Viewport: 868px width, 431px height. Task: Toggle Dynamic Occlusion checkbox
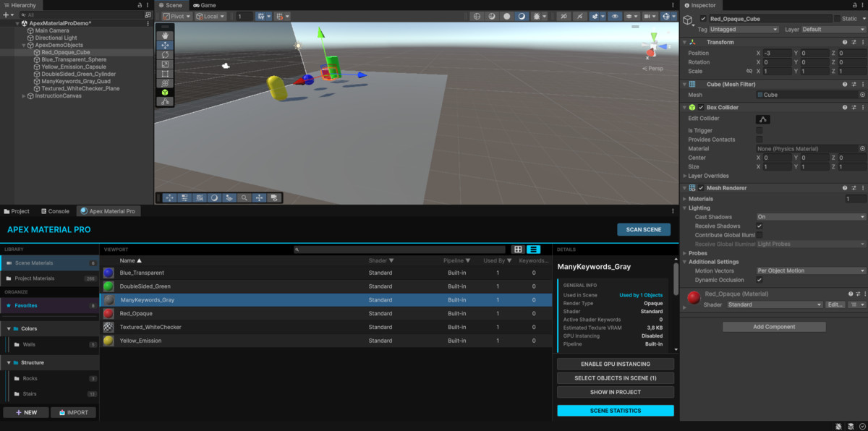click(759, 280)
